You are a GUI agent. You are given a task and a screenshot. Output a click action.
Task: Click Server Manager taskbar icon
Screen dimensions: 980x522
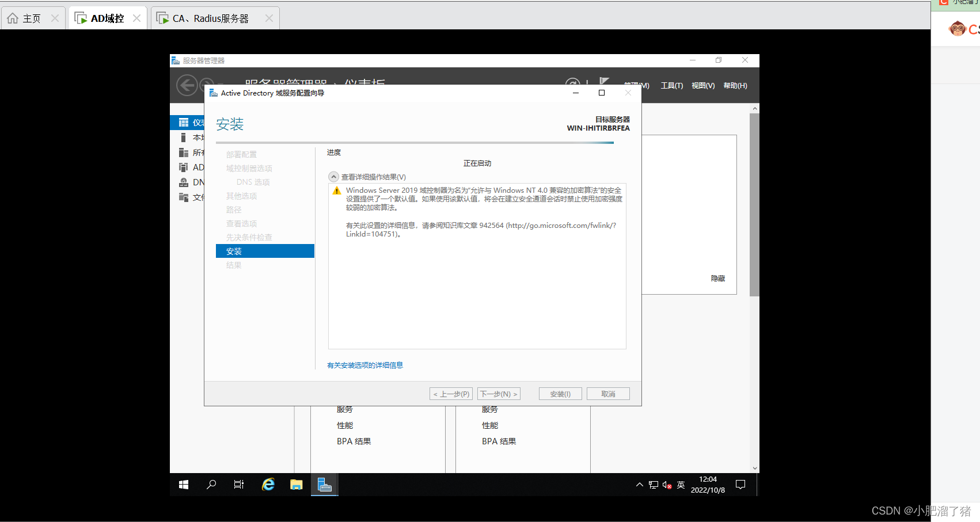[x=325, y=485]
